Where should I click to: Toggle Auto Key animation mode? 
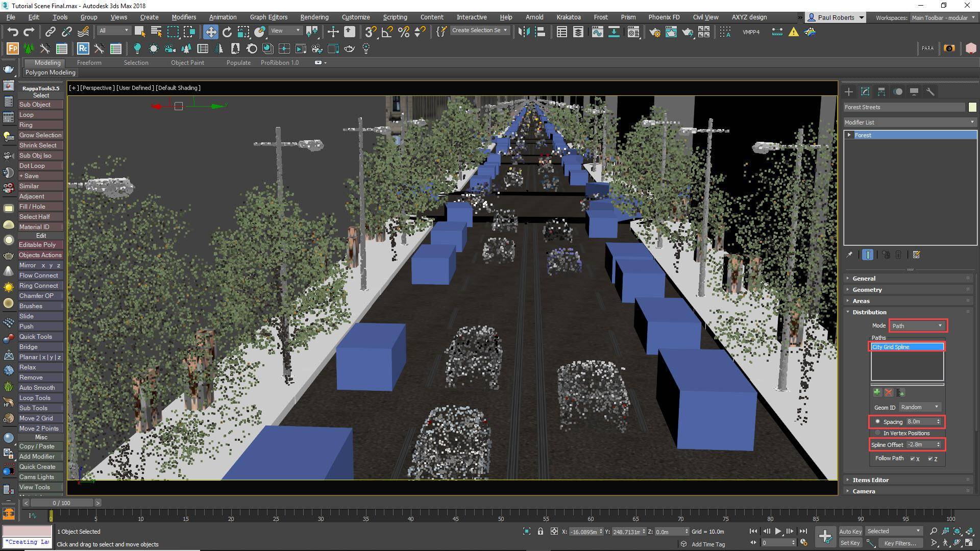pyautogui.click(x=850, y=531)
